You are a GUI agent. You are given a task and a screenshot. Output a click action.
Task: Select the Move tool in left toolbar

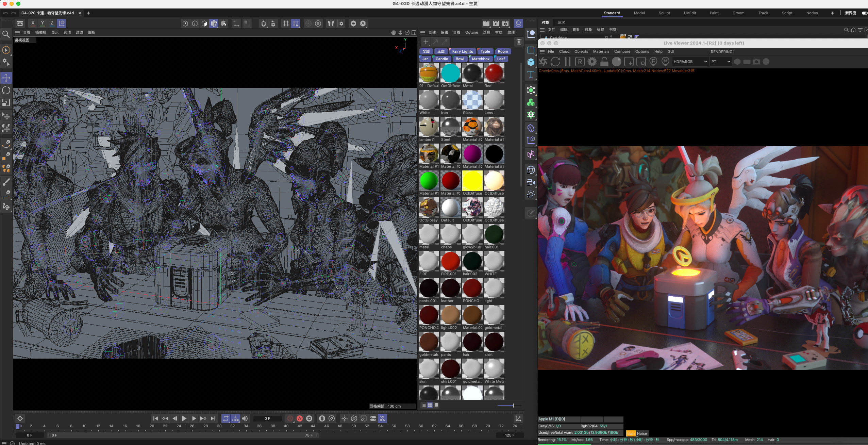point(6,78)
